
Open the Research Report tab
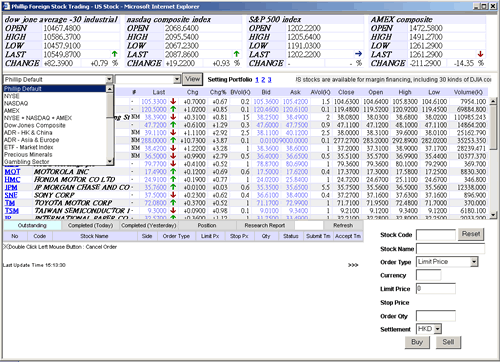click(265, 225)
